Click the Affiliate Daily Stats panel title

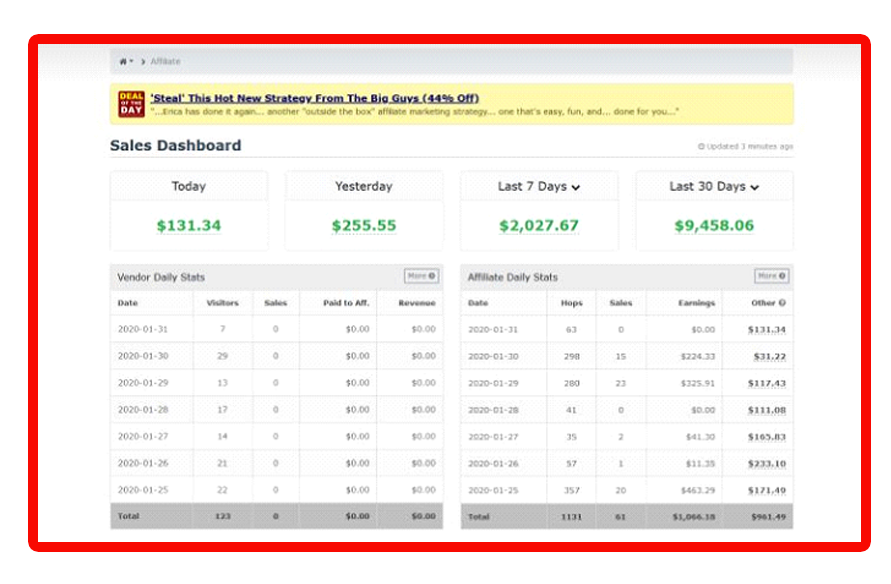[513, 277]
